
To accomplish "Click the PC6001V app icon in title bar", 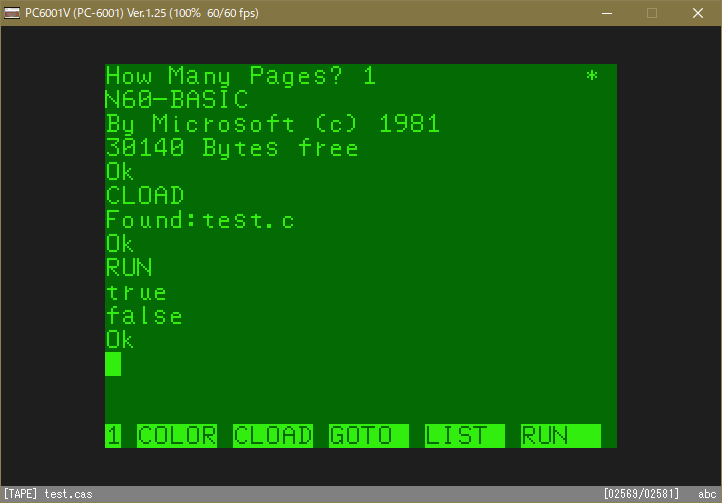I will [12, 13].
